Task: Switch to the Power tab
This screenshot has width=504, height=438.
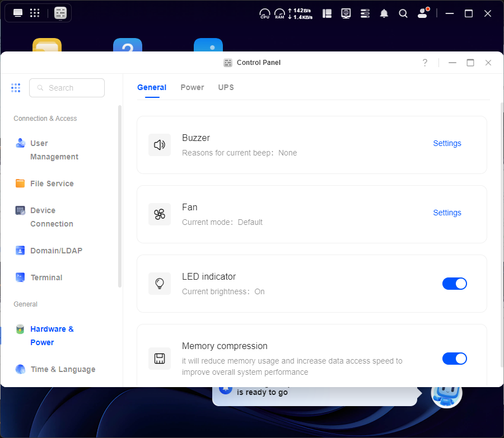Action: pyautogui.click(x=192, y=87)
